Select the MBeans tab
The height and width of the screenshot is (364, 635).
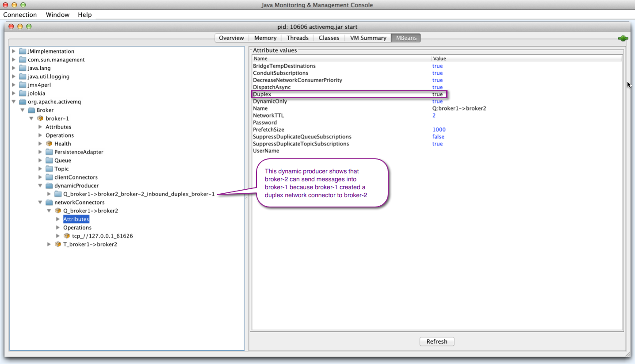pos(406,38)
